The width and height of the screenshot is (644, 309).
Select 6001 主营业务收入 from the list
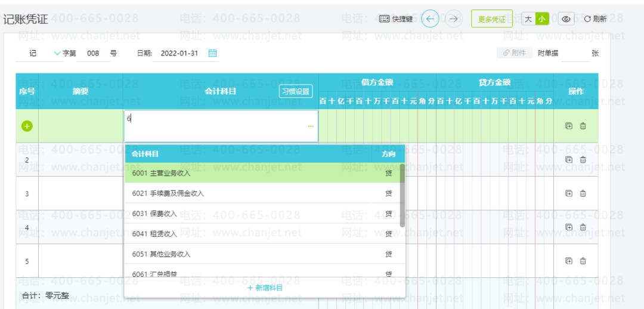[262, 173]
